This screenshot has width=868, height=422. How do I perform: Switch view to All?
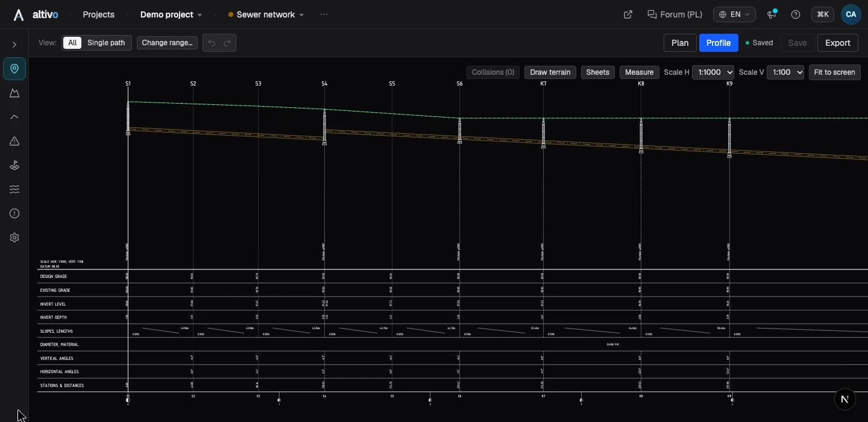click(x=72, y=43)
